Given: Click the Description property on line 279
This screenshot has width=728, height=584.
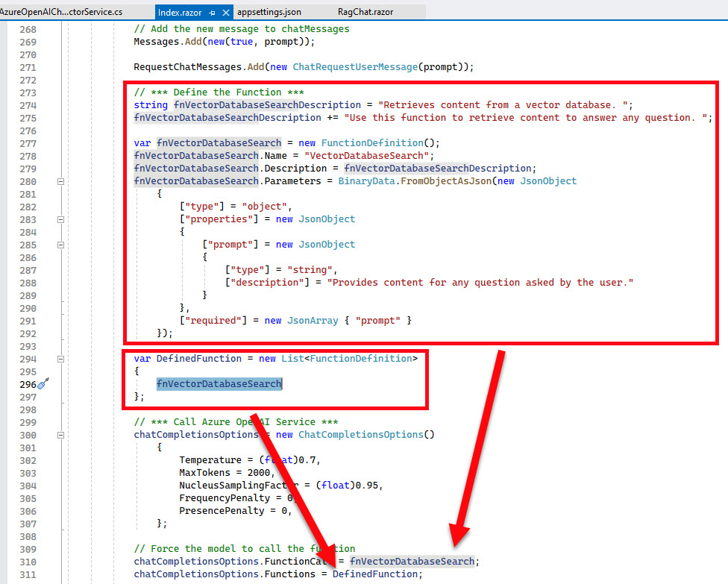Looking at the screenshot, I should 295,169.
